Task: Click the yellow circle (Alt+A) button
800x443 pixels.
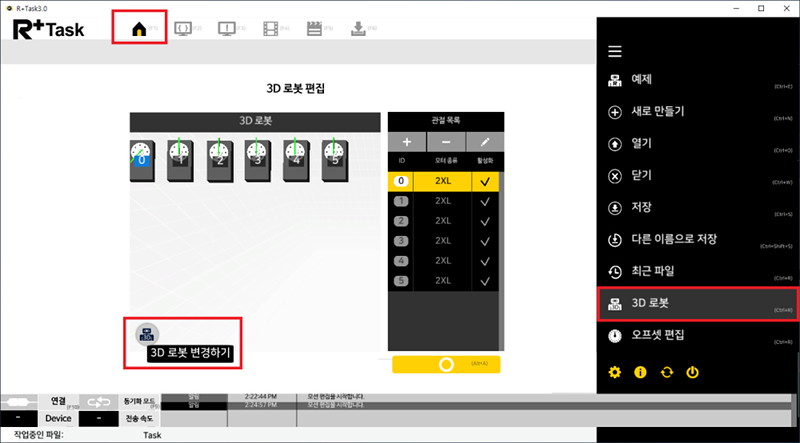Action: point(446,364)
